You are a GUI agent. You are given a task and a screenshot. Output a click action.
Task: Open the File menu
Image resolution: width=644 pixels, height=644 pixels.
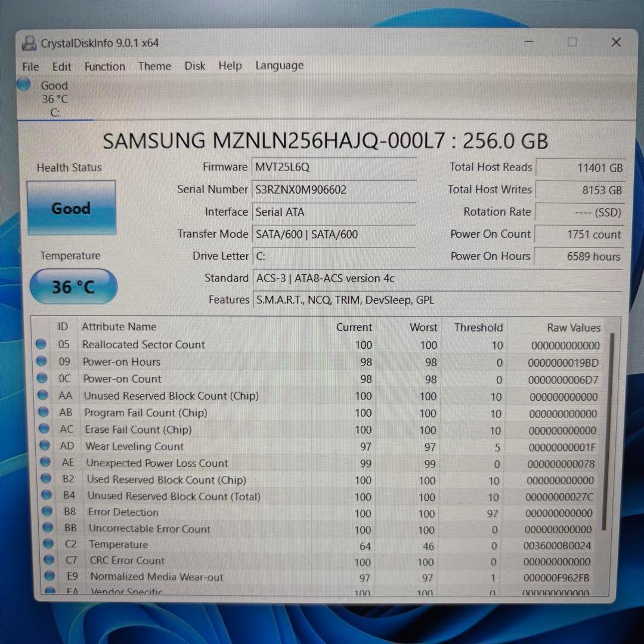pos(30,66)
